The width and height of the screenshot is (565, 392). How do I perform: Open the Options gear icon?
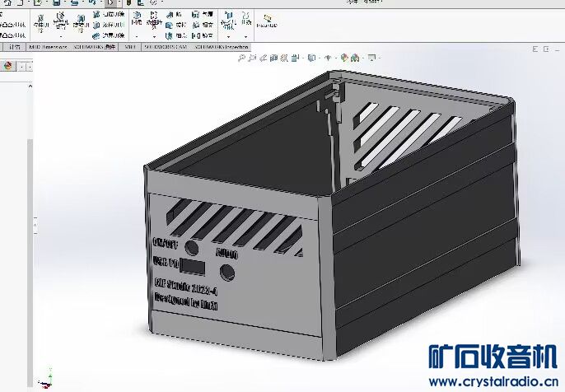[x=153, y=2]
